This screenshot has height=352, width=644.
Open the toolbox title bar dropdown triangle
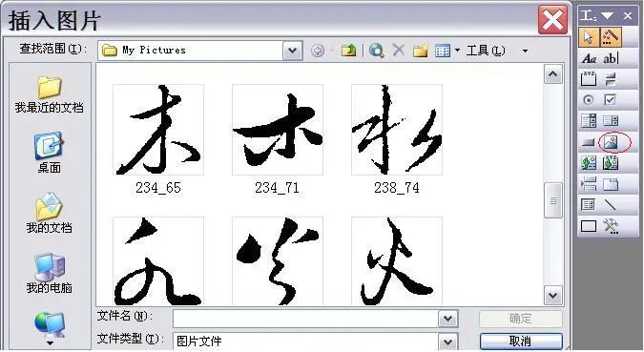[x=607, y=16]
